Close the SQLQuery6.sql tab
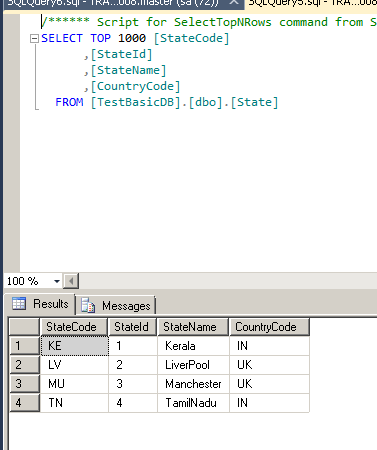 point(234,3)
